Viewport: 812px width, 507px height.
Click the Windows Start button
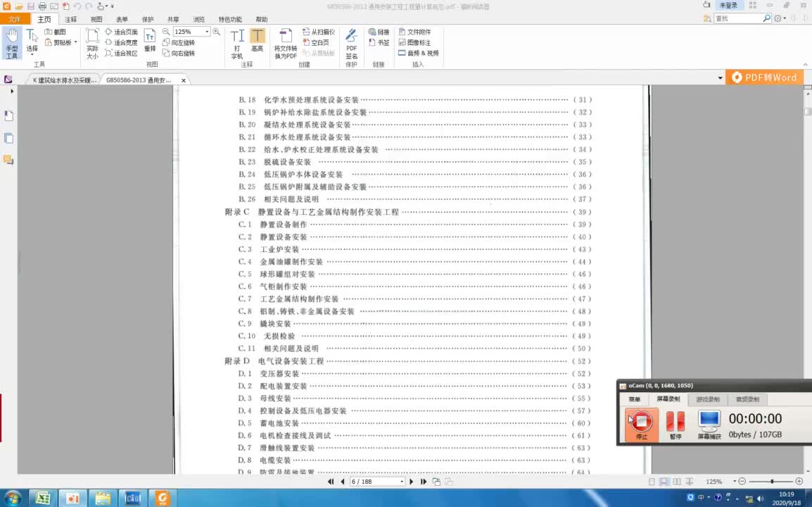[x=11, y=498]
